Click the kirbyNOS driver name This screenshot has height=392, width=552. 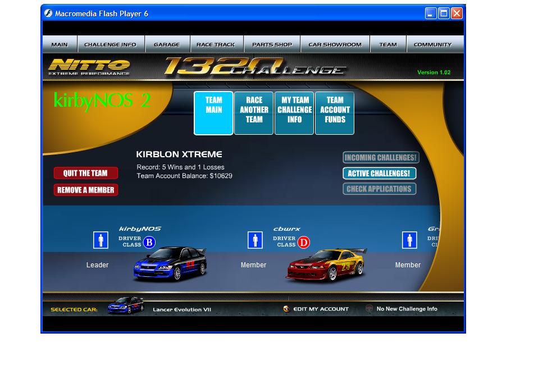(140, 229)
